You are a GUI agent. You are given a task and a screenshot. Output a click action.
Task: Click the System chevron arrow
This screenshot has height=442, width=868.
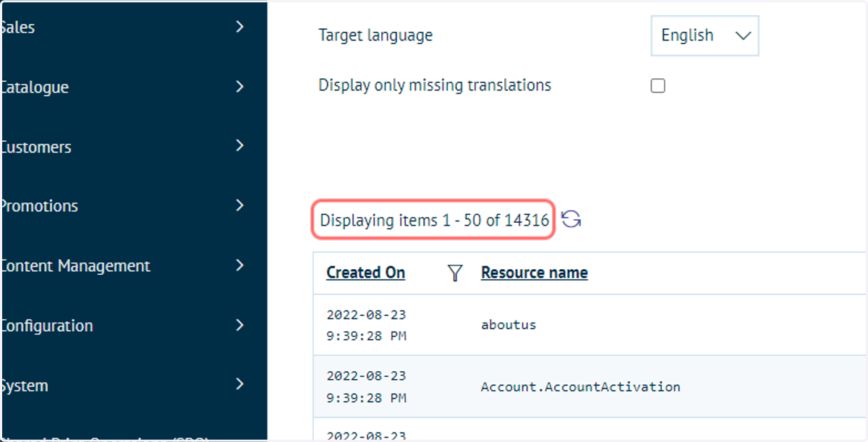pos(240,385)
